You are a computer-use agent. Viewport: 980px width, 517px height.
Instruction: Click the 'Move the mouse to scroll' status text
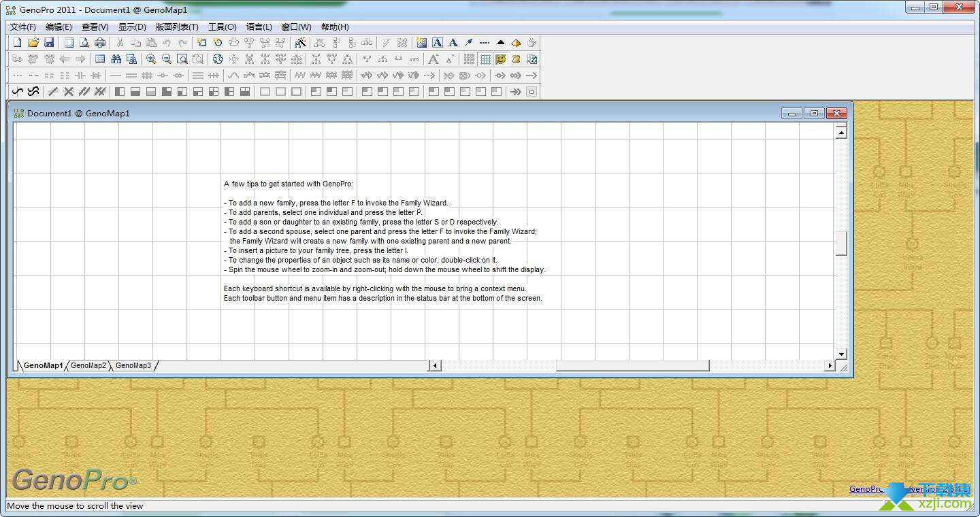75,505
